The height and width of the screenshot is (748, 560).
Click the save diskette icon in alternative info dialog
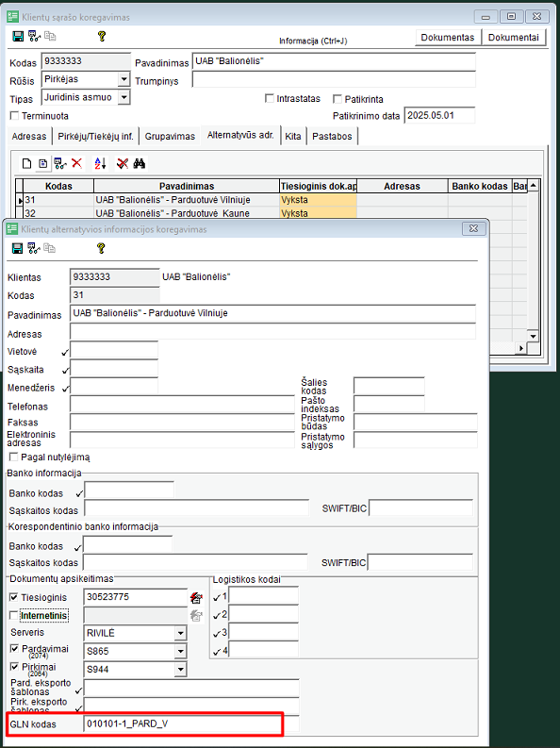(x=18, y=248)
